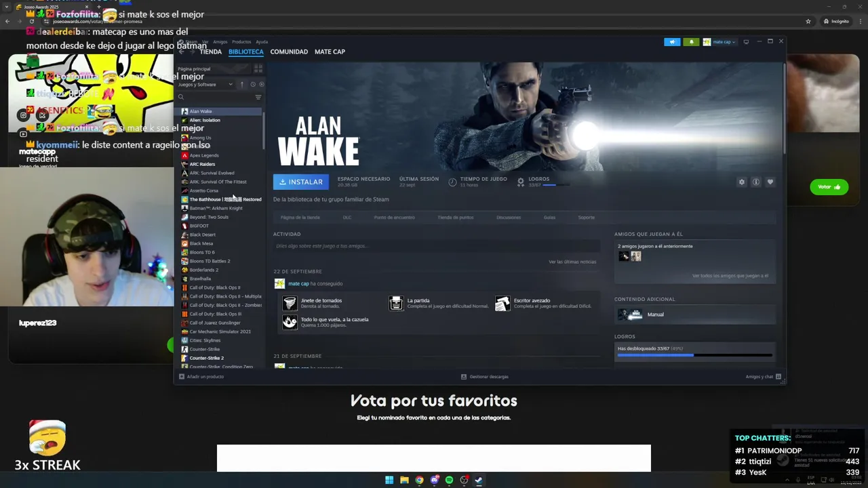Screen dimensions: 868x488
Task: Open Página de la tienda link
Action: point(300,218)
